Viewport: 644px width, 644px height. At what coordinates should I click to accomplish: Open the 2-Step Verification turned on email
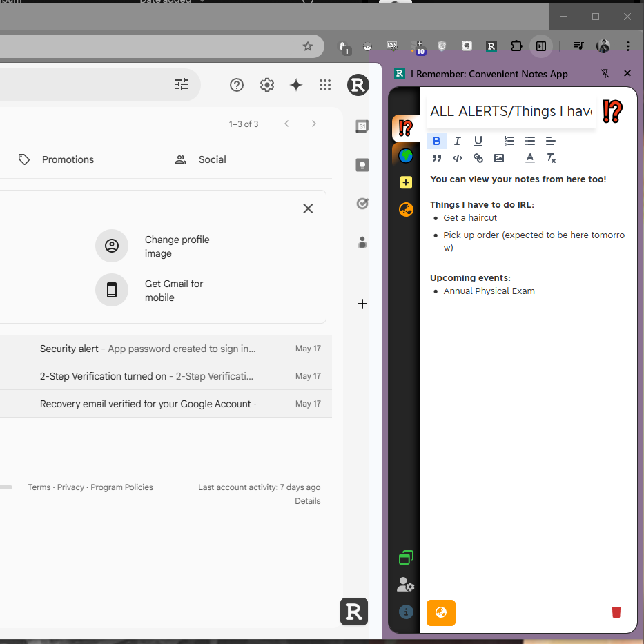(166, 375)
